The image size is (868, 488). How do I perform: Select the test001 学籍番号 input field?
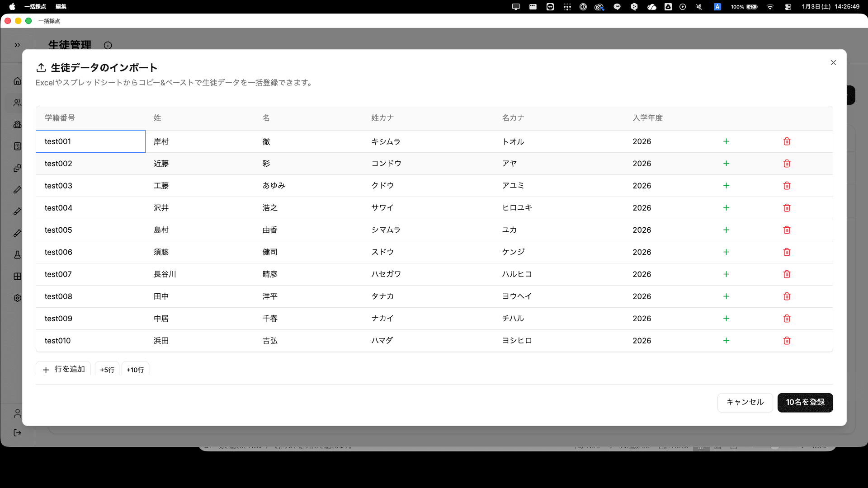[x=90, y=141]
